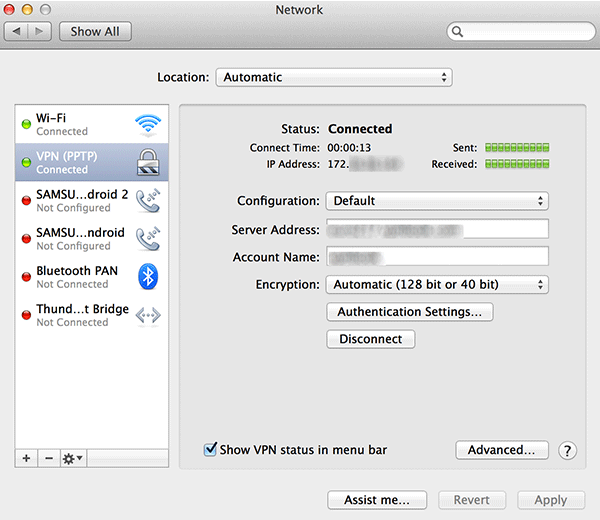
Task: Click red status dot for Bluetooth PAN
Action: click(26, 277)
